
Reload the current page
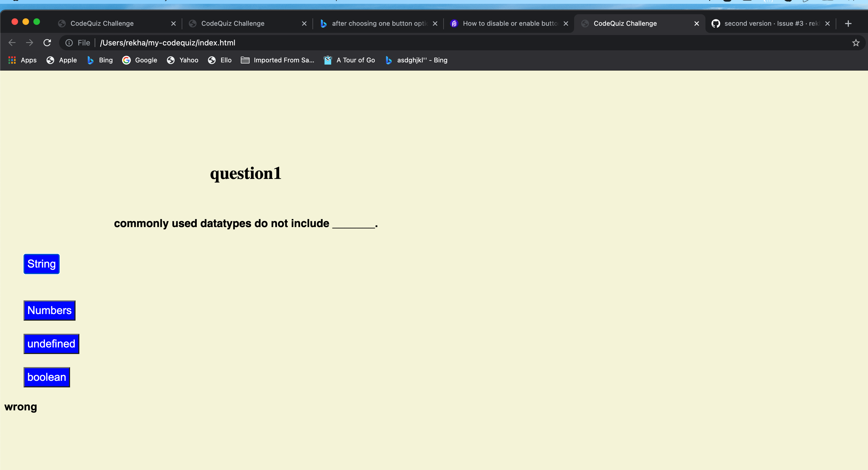pyautogui.click(x=47, y=42)
